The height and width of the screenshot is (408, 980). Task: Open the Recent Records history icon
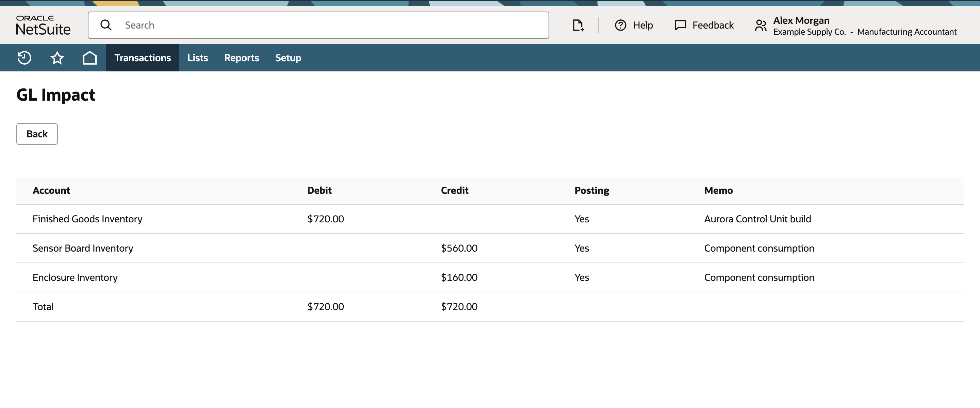click(x=24, y=58)
